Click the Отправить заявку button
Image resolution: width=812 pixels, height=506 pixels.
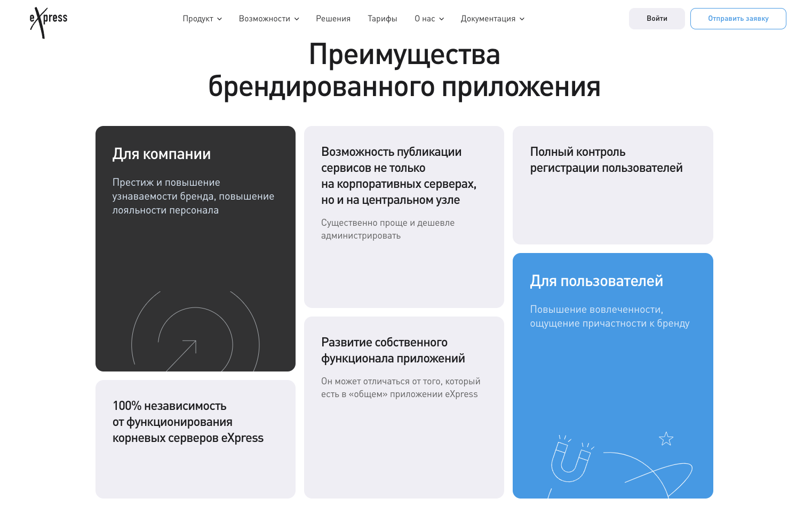tap(738, 19)
